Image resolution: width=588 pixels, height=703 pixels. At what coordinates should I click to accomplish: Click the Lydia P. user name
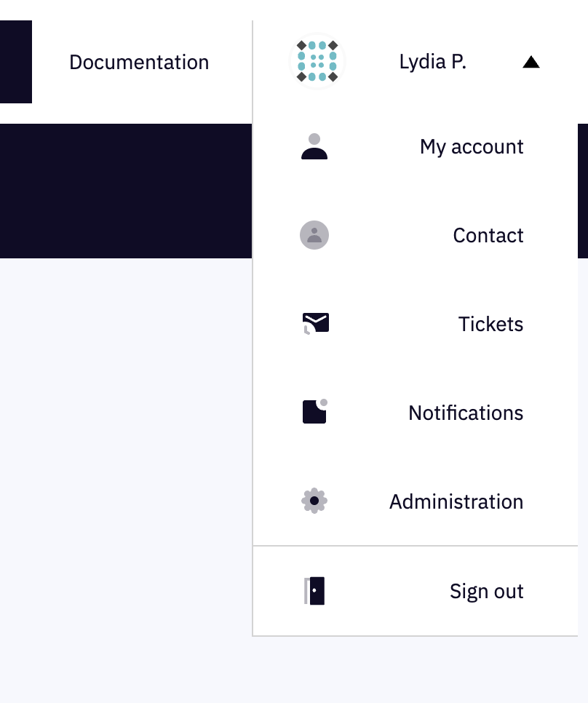coord(432,63)
